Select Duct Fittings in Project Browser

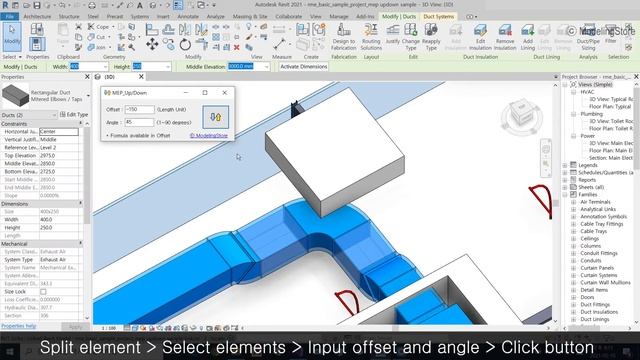(595, 305)
